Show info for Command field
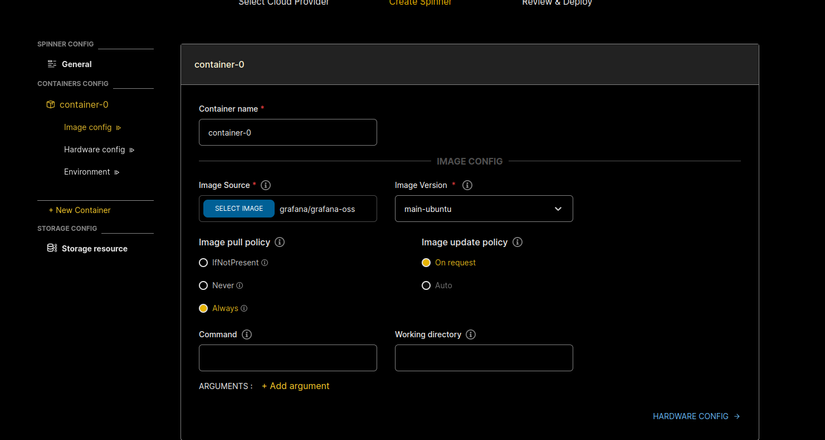 247,335
